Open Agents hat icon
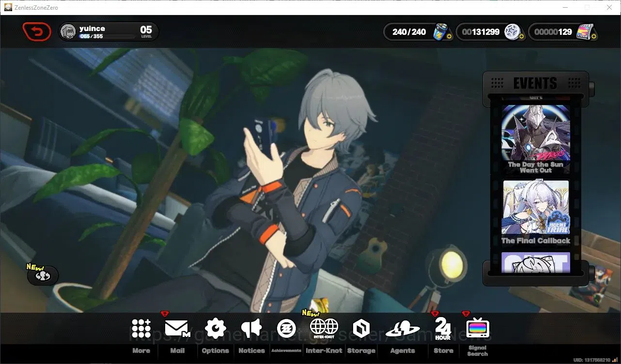621x364 pixels. point(403,329)
